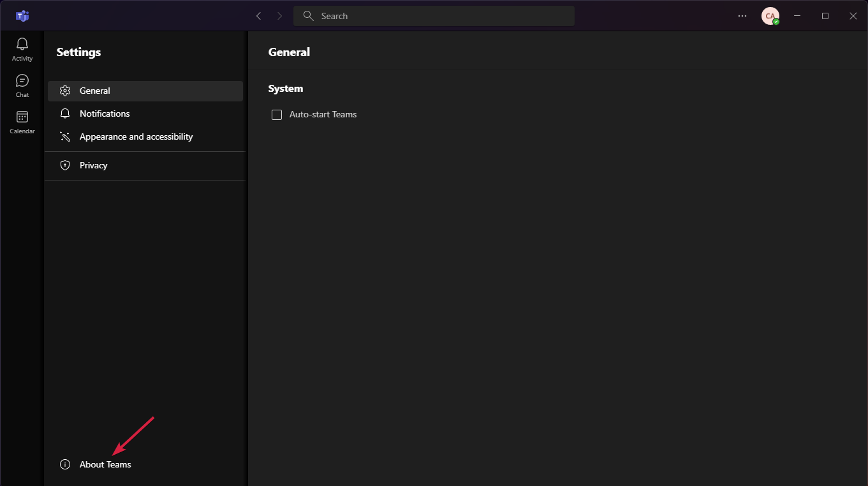Screen dimensions: 868x486
Task: Close the Teams window
Action: (x=853, y=16)
